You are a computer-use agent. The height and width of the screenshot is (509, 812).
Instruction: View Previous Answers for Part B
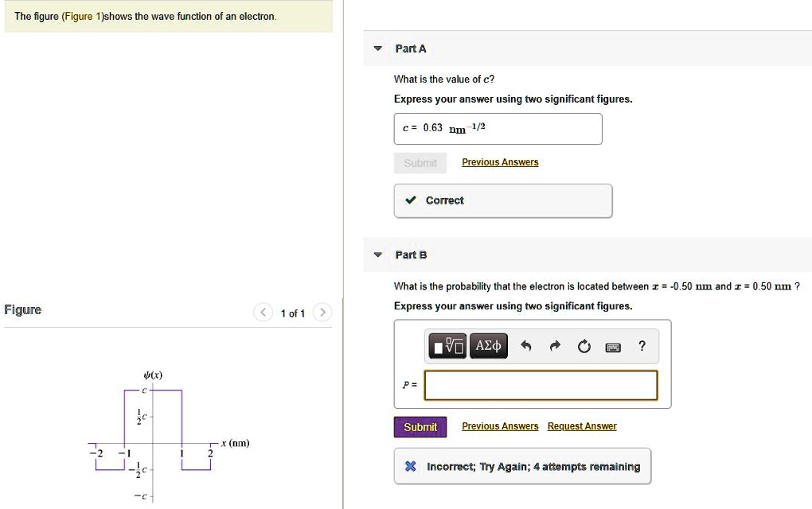tap(500, 426)
